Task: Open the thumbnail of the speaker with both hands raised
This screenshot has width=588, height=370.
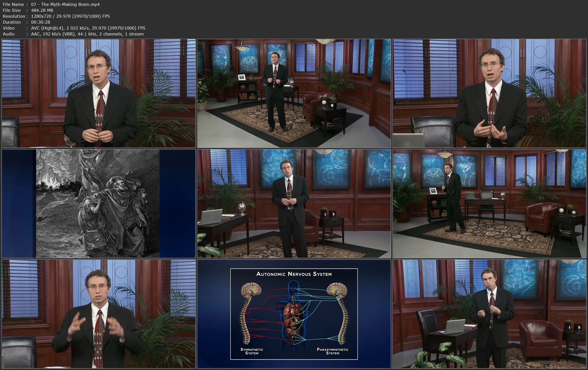Action: pos(99,314)
